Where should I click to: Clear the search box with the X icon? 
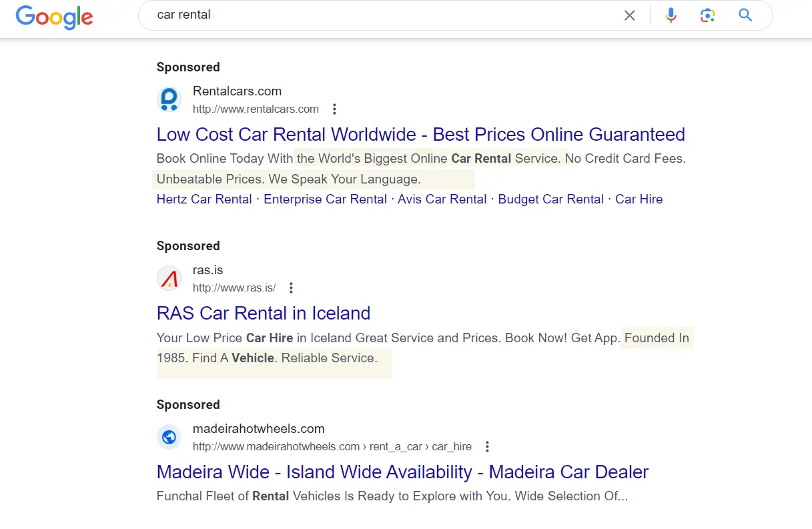(629, 15)
